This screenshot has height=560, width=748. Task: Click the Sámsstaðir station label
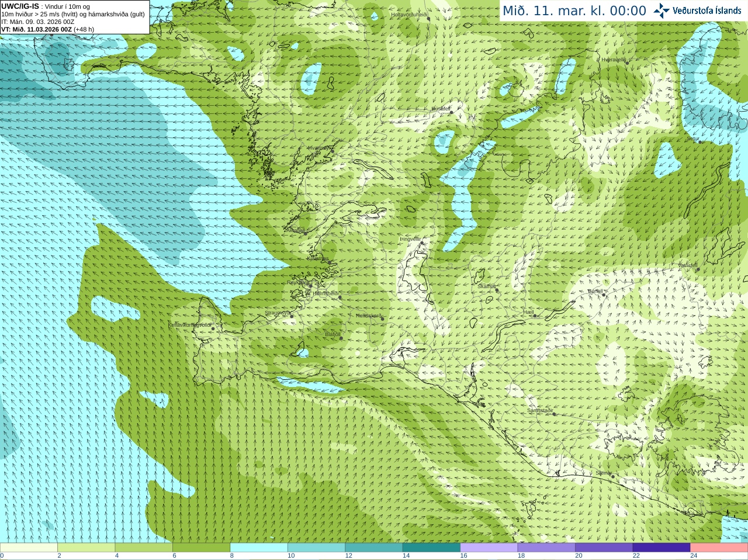pyautogui.click(x=540, y=410)
